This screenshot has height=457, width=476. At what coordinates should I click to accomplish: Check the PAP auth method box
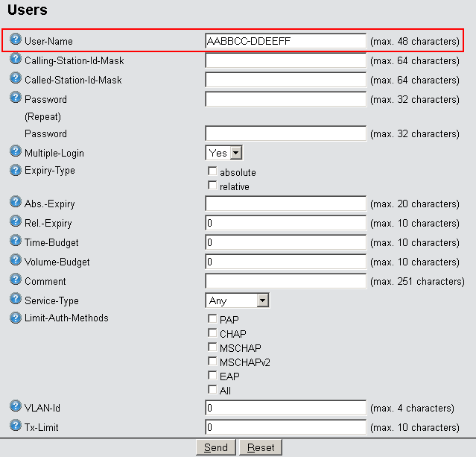(x=212, y=319)
